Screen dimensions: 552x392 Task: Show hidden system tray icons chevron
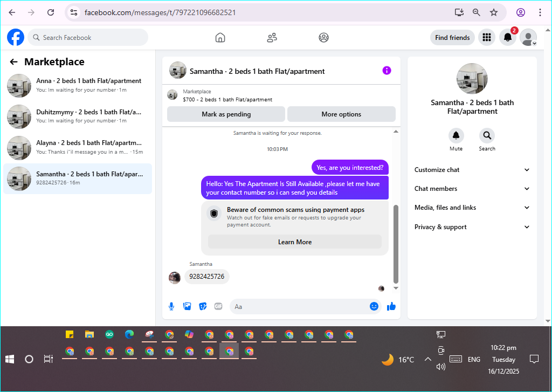427,359
